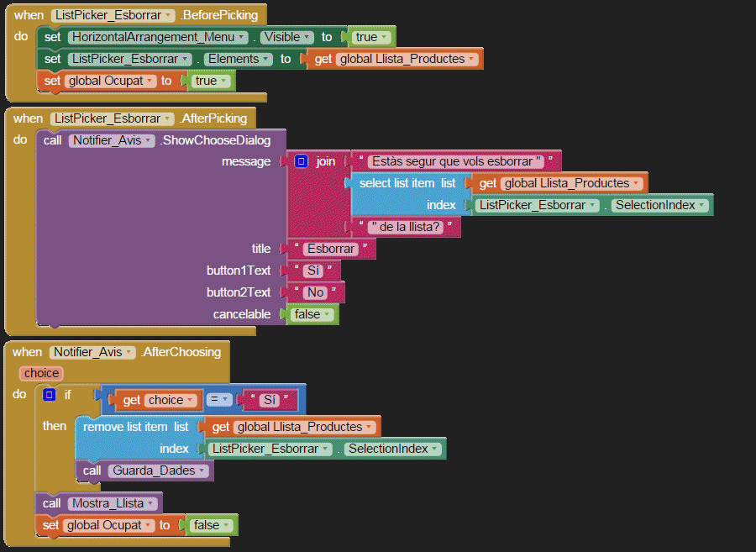This screenshot has height=552, width=756.
Task: Select the "select list item" block label
Action: point(397,183)
